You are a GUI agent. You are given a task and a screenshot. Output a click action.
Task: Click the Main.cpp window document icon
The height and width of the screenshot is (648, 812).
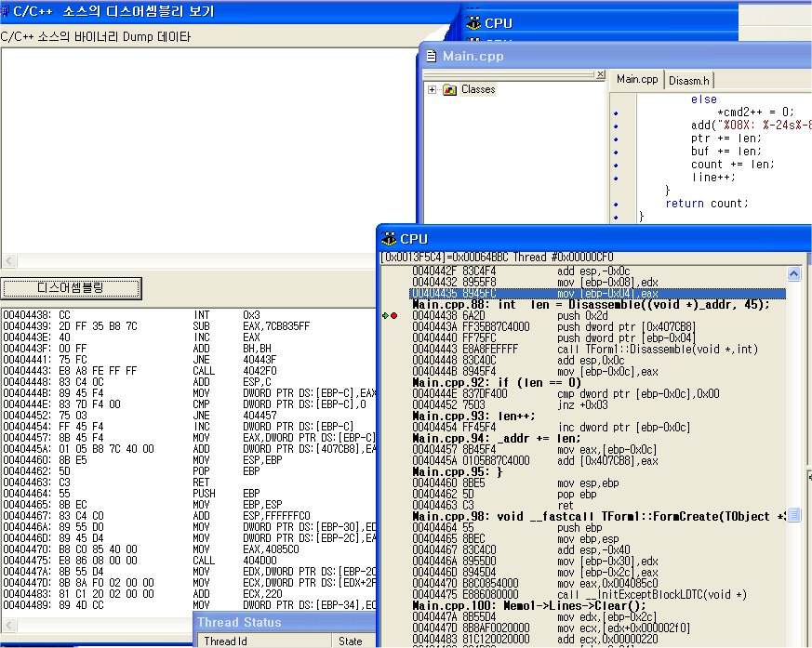pyautogui.click(x=431, y=56)
